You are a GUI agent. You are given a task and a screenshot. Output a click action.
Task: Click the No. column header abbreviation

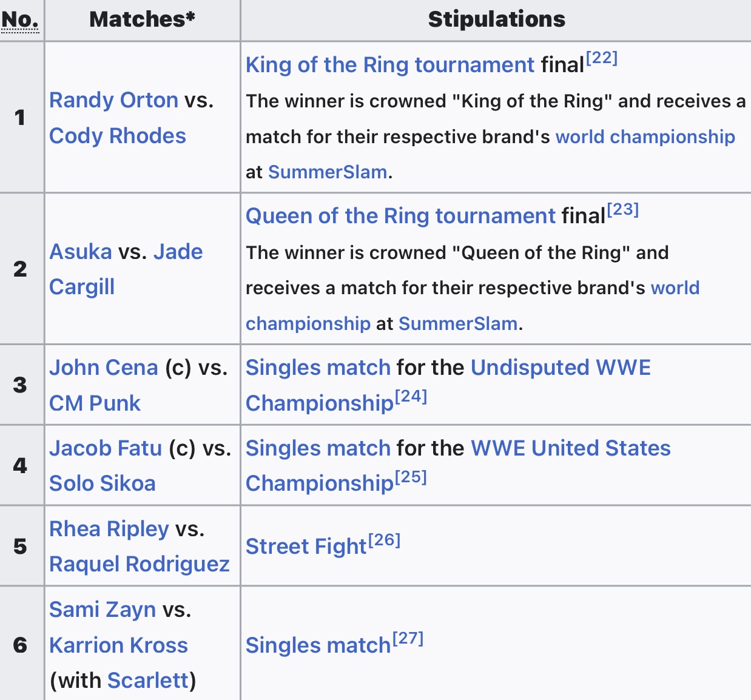[x=20, y=19]
